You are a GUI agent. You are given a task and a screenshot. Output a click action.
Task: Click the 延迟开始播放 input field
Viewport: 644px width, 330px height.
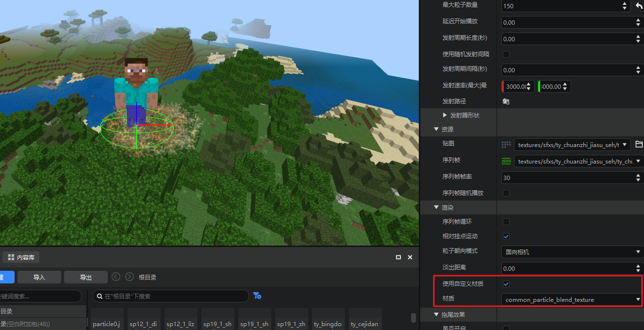pos(572,22)
